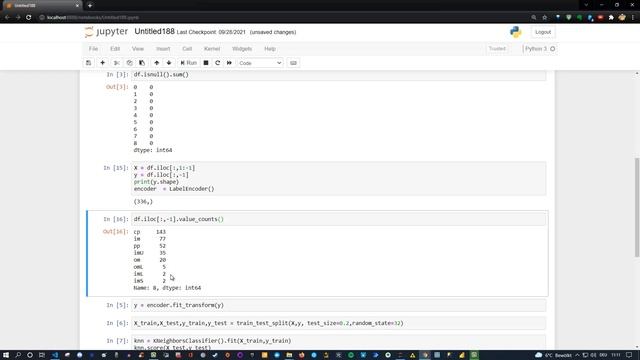
Task: Rename notebook by clicking Untitled188 title
Action: click(x=154, y=31)
